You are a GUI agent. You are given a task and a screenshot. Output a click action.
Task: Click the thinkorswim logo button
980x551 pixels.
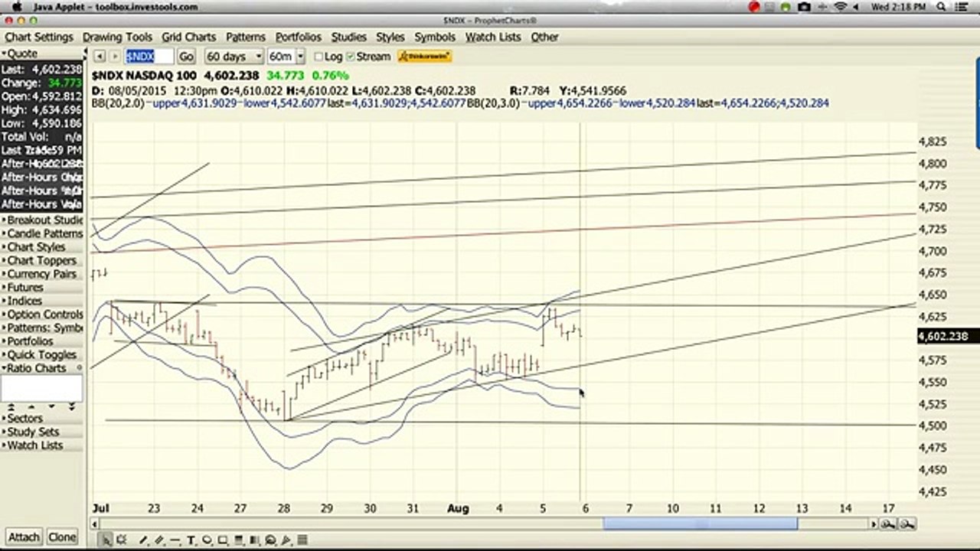coord(425,57)
